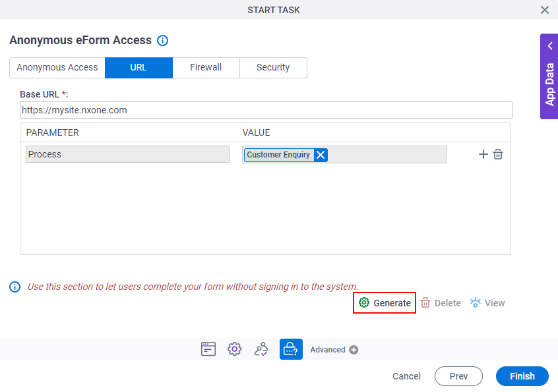This screenshot has height=392, width=558.
Task: Open the participants icon in bottom bar
Action: click(x=261, y=349)
